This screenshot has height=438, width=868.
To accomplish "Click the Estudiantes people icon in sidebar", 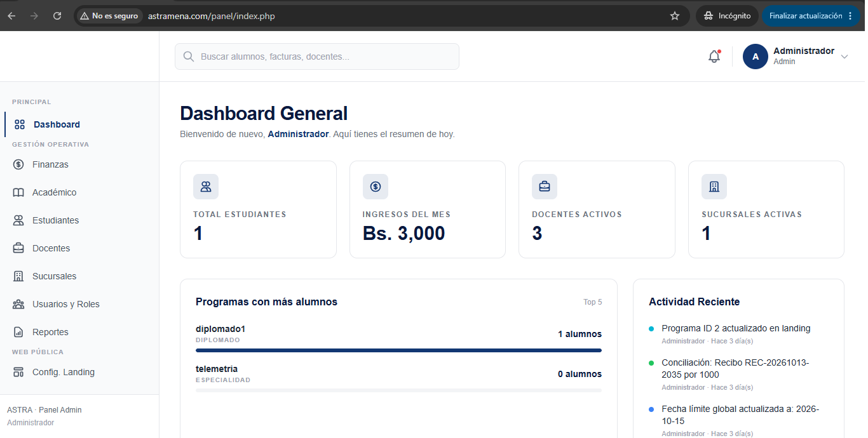I will point(18,220).
